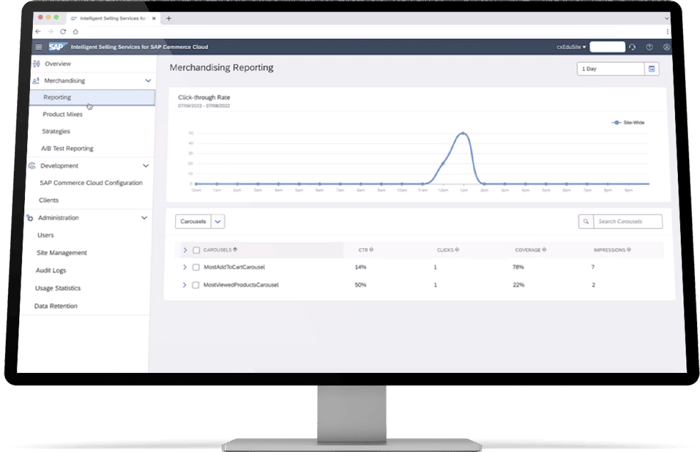Screen dimensions: 700x452
Task: Click the 22% coverage value
Action: [518, 285]
